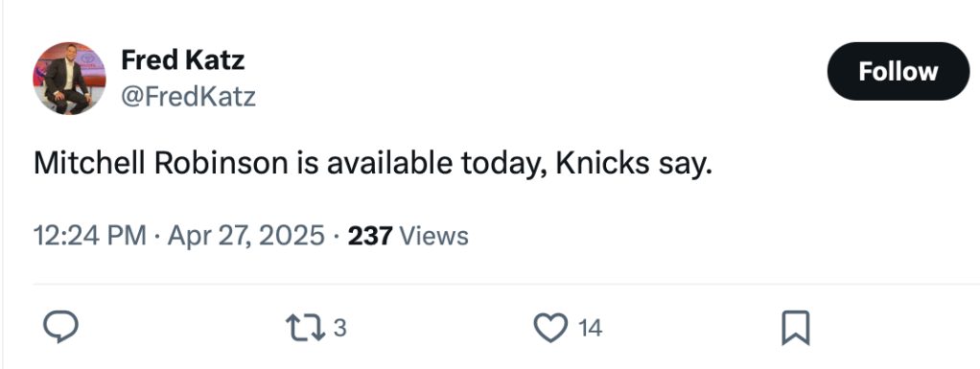
Task: Click the Apr 27, 2025 date
Action: (x=246, y=236)
